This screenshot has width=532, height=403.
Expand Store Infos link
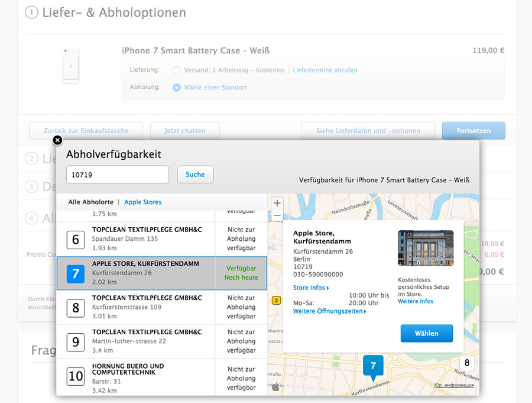click(311, 288)
